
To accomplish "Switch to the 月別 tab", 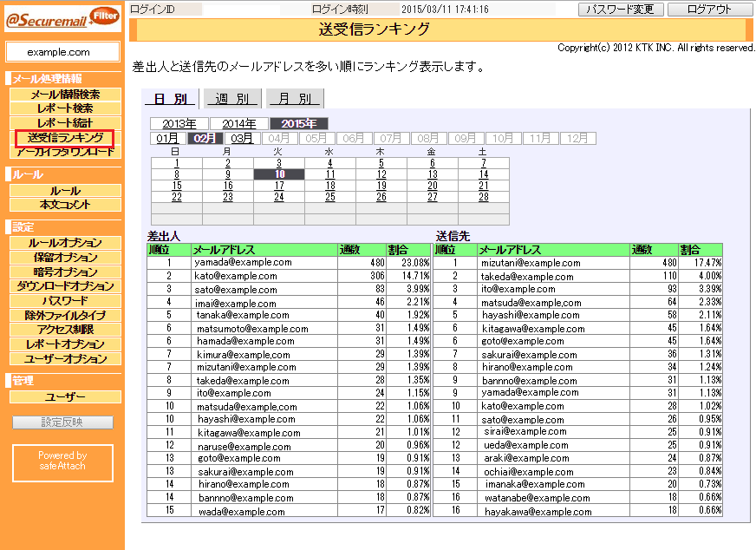I will pyautogui.click(x=295, y=98).
